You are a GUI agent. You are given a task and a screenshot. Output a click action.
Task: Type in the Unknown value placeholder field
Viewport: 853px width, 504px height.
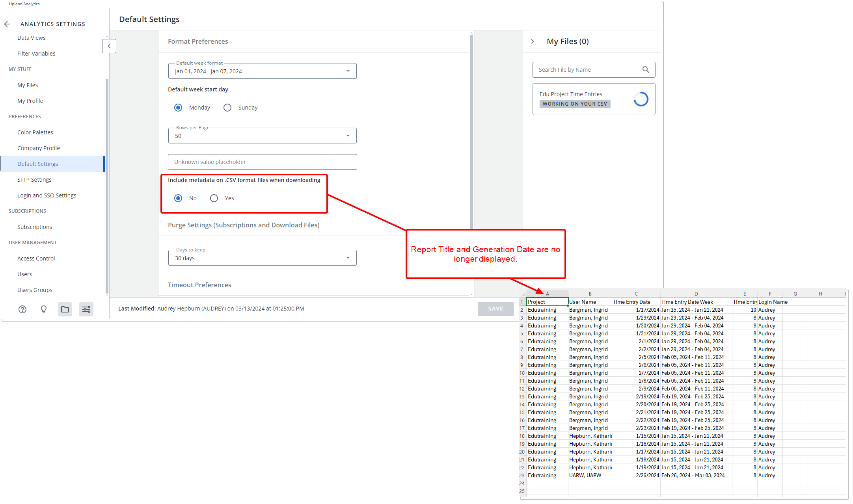point(262,162)
